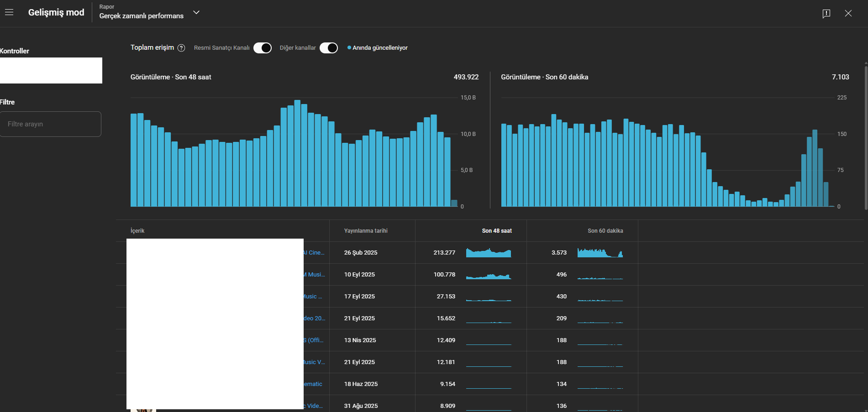Click the send feedback icon
This screenshot has width=868, height=412.
coord(826,13)
